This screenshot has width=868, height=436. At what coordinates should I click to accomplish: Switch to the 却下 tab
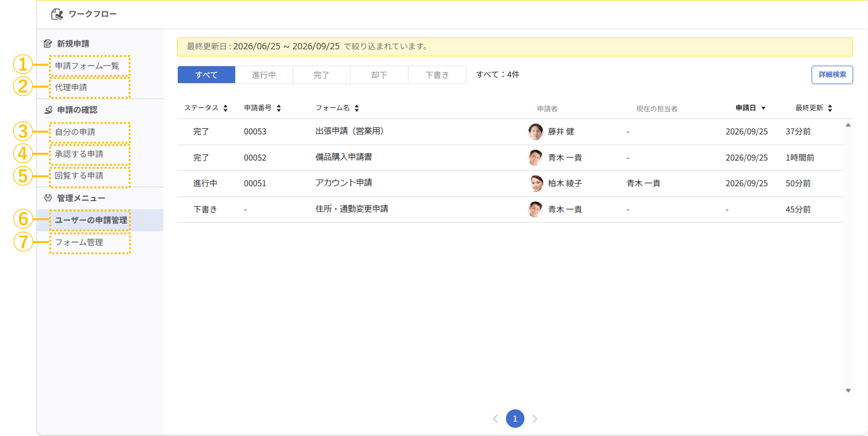click(379, 75)
